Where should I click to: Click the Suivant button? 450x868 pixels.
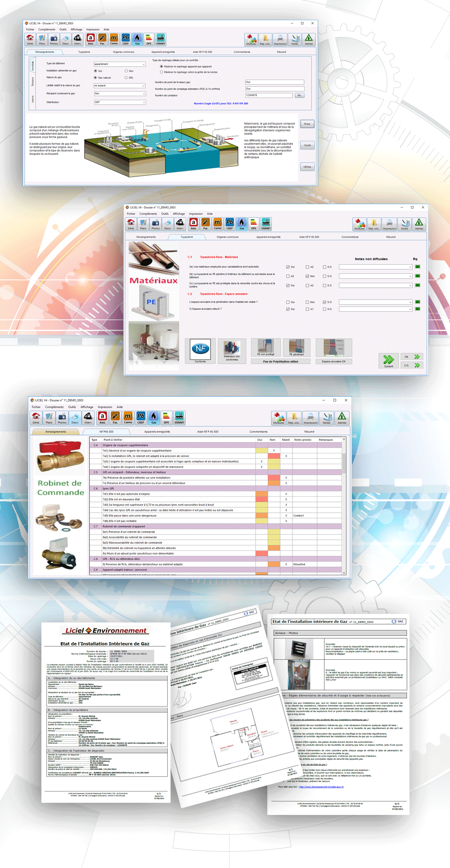[388, 360]
